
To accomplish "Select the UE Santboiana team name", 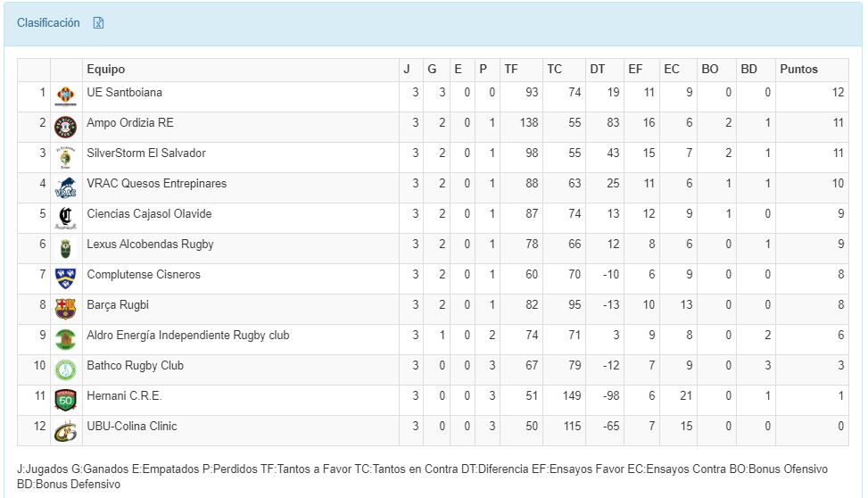I will pos(124,93).
